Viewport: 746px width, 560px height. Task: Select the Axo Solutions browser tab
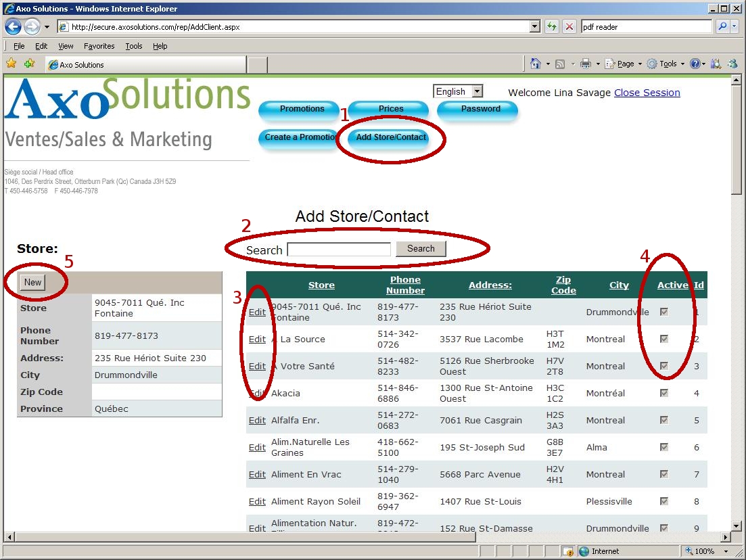[x=146, y=65]
